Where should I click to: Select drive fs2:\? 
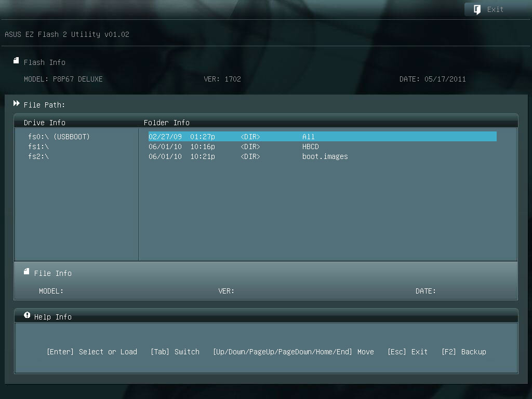(x=38, y=156)
